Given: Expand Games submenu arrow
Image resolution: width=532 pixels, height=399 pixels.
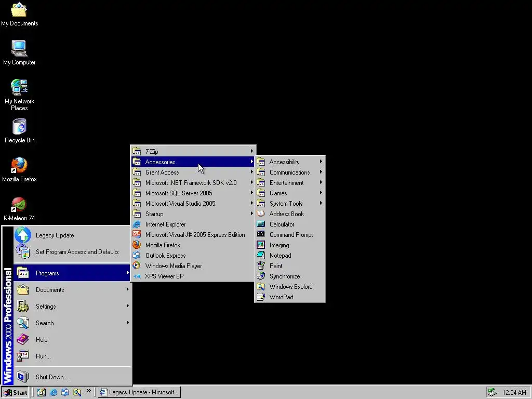Looking at the screenshot, I should pos(321,193).
